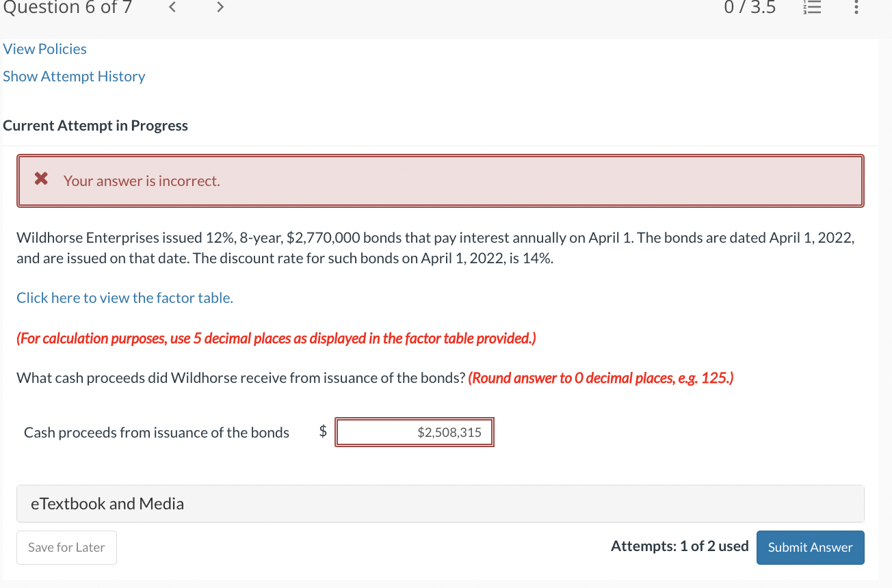Click here to view the factor table

tap(124, 297)
